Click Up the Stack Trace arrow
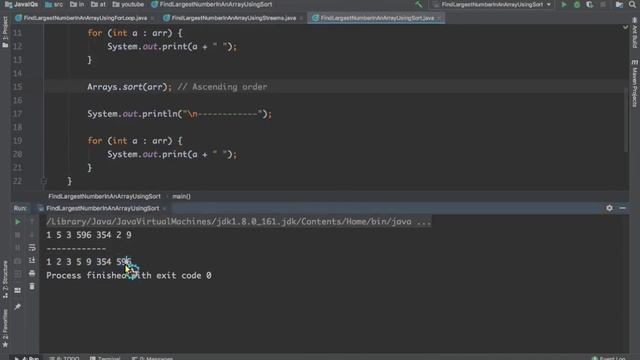 pyautogui.click(x=32, y=222)
